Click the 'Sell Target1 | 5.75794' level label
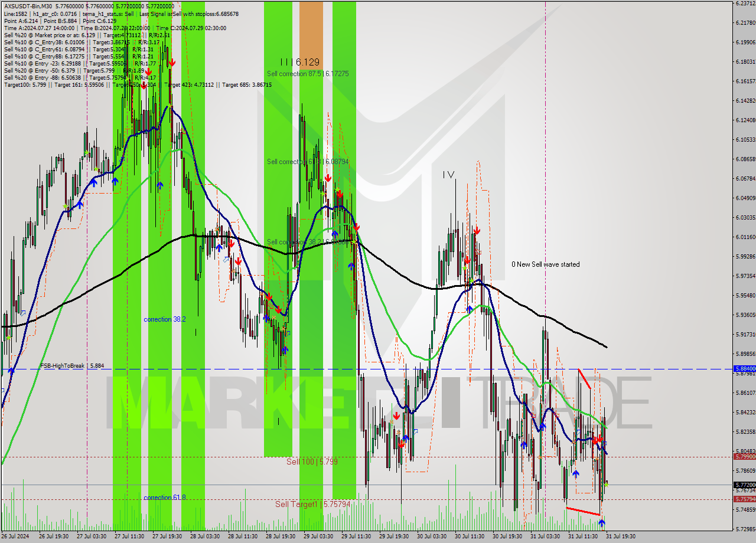This screenshot has height=543, width=756. point(313,505)
